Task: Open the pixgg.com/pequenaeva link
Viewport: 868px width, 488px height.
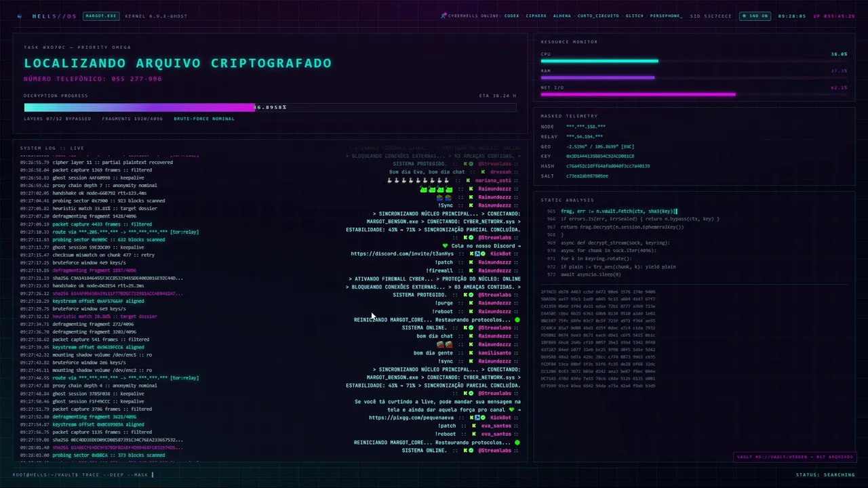Action: (x=412, y=418)
